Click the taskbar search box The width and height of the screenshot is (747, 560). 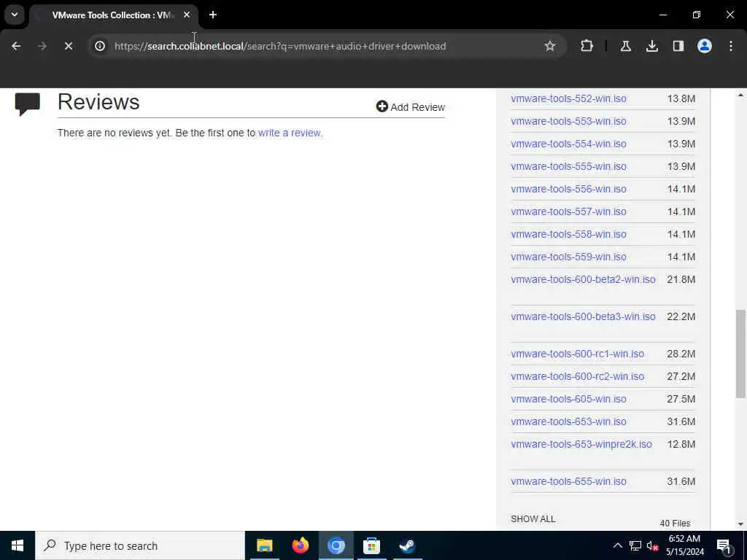pyautogui.click(x=140, y=545)
